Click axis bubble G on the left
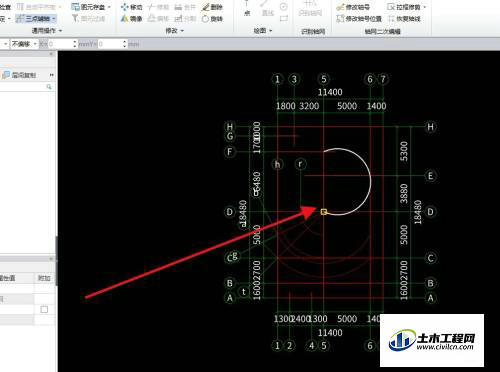 pos(230,136)
